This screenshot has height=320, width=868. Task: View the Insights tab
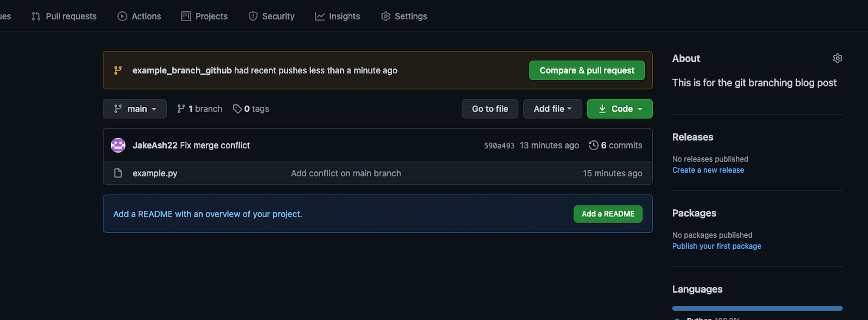coord(337,16)
